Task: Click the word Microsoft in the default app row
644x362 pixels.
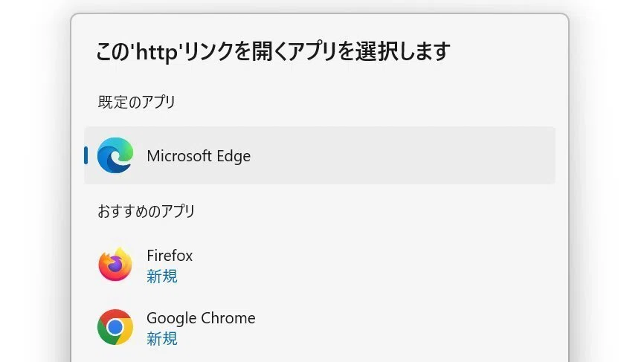Action: coord(179,156)
